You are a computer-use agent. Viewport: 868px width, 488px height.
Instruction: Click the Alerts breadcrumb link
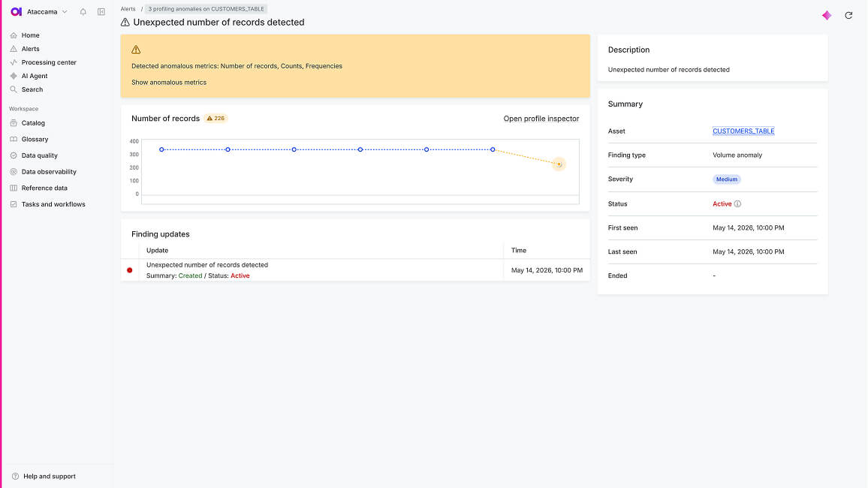pyautogui.click(x=128, y=9)
